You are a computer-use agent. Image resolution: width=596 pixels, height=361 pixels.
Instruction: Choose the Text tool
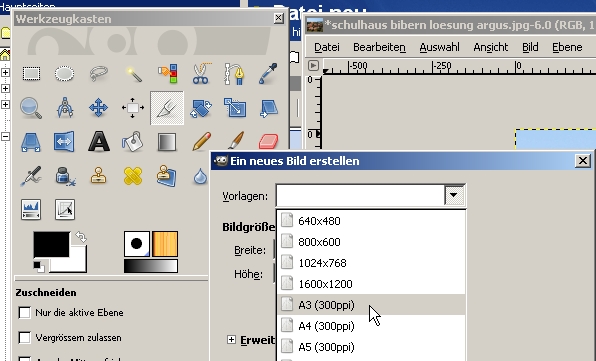(x=99, y=142)
